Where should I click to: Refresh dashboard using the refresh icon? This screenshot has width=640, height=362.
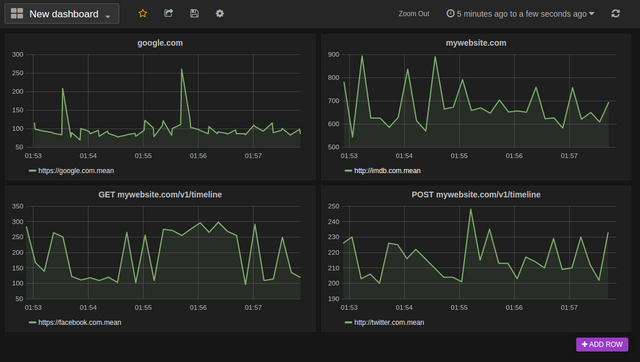616,13
